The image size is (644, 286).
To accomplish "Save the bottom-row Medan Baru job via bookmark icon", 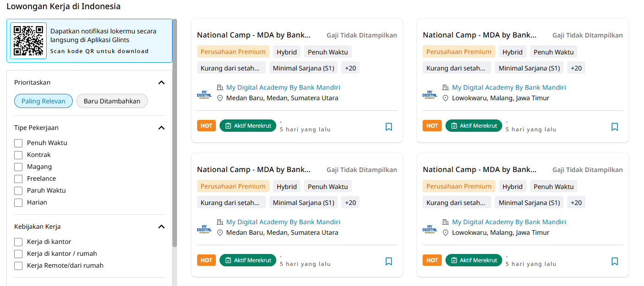I will 389,261.
